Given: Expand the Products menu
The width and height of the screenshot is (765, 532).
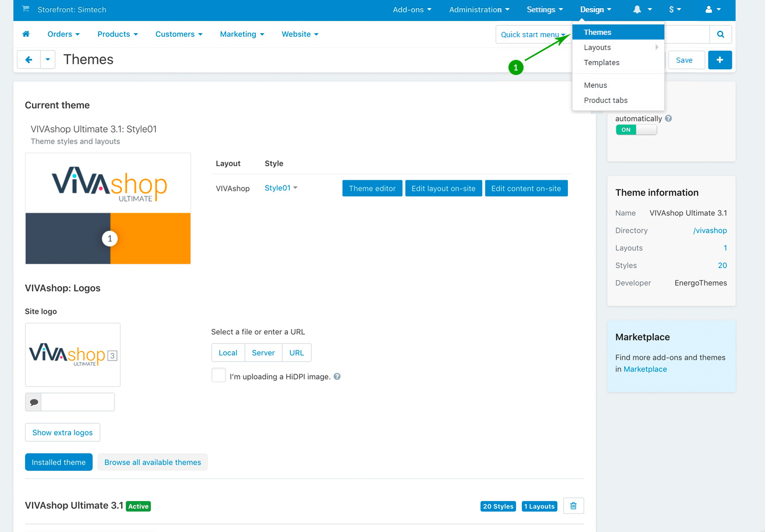Looking at the screenshot, I should tap(118, 34).
